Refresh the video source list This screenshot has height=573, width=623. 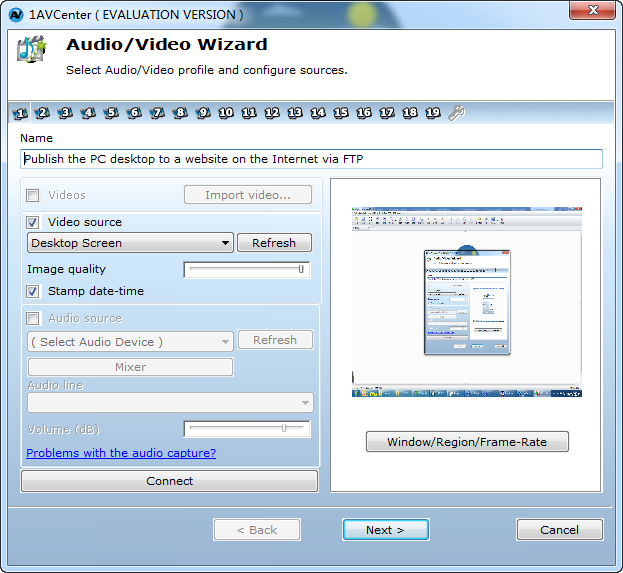[x=275, y=243]
